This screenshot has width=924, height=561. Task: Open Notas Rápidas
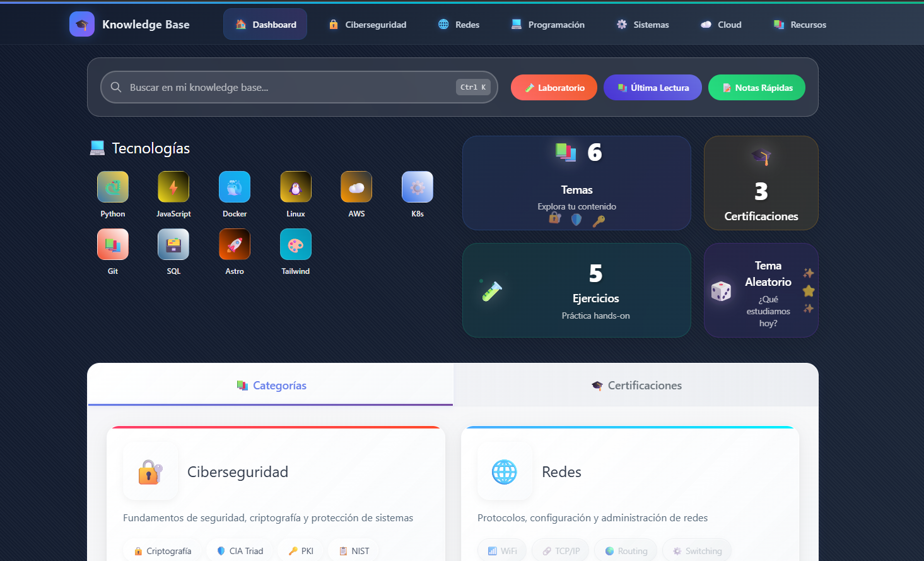756,87
